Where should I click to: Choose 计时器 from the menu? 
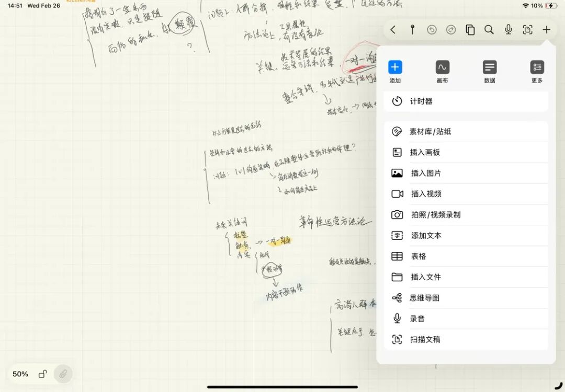pyautogui.click(x=466, y=101)
